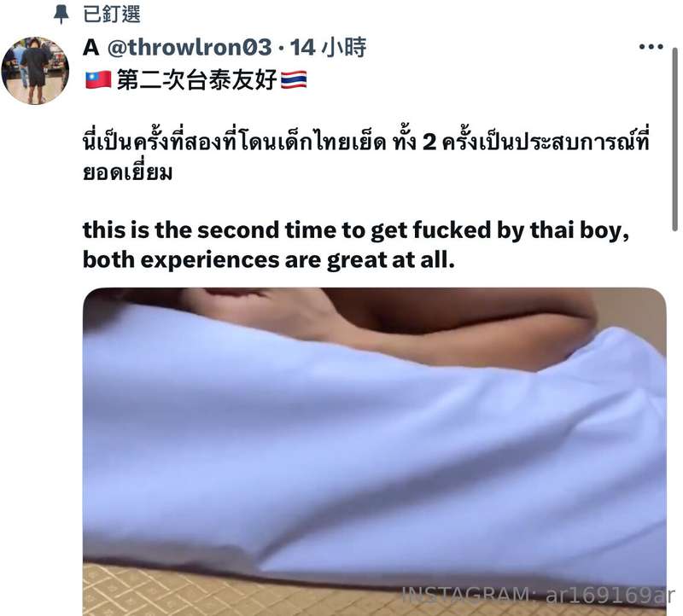
Task: Open the three-dot more options menu
Action: [x=651, y=47]
